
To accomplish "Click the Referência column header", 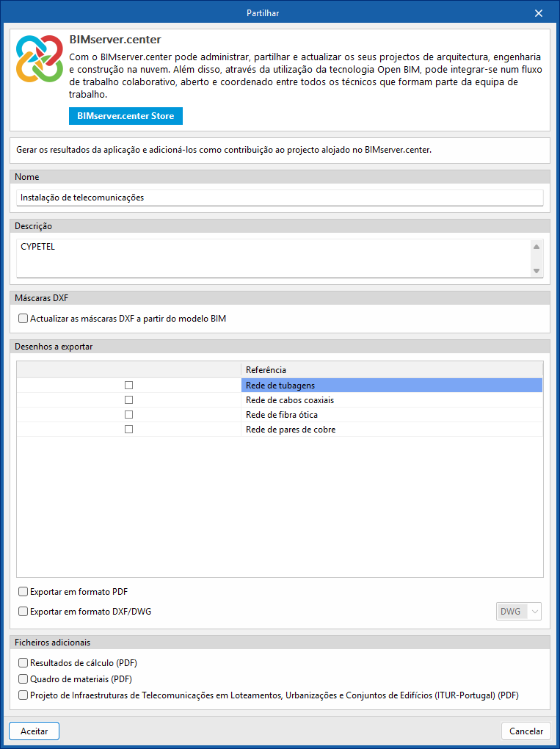I will [x=391, y=369].
